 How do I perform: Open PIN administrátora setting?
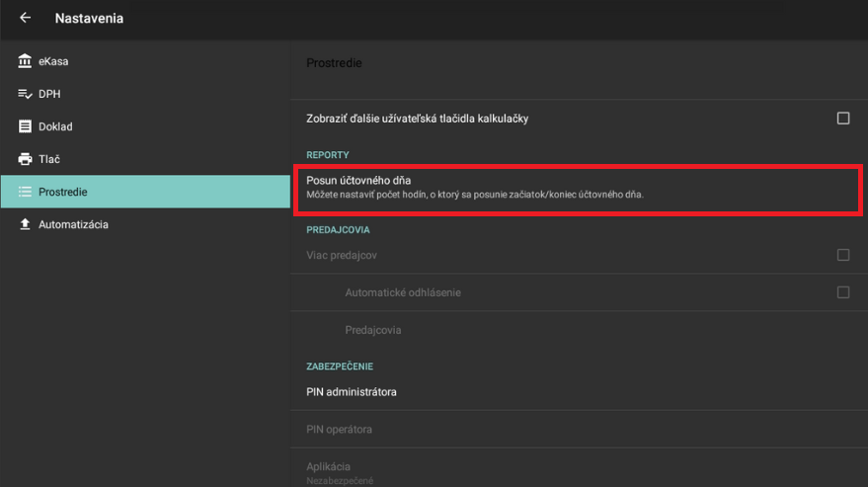[x=352, y=392]
